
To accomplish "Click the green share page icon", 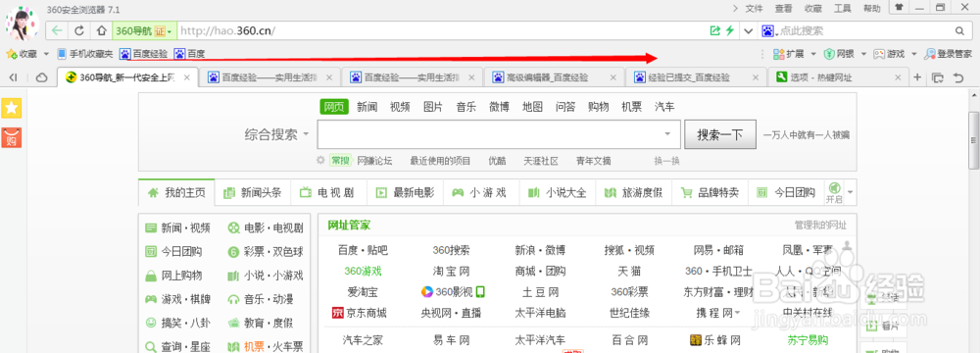I will point(715,30).
